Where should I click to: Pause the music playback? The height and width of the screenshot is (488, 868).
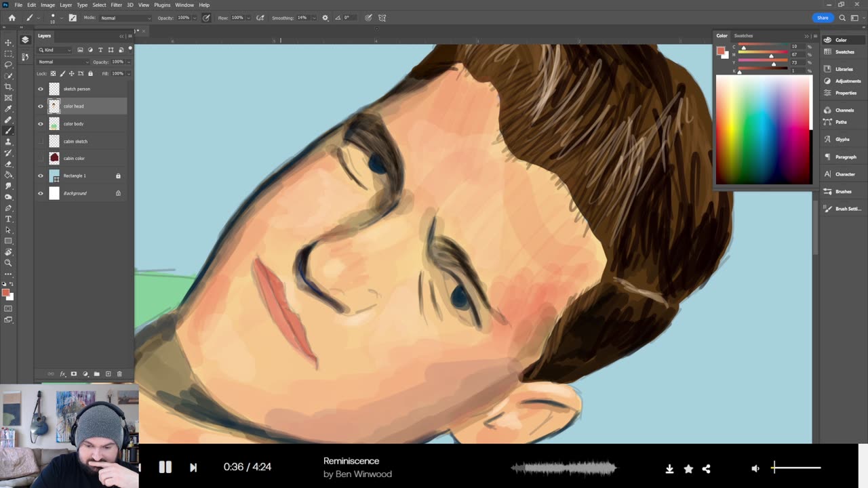coord(165,467)
